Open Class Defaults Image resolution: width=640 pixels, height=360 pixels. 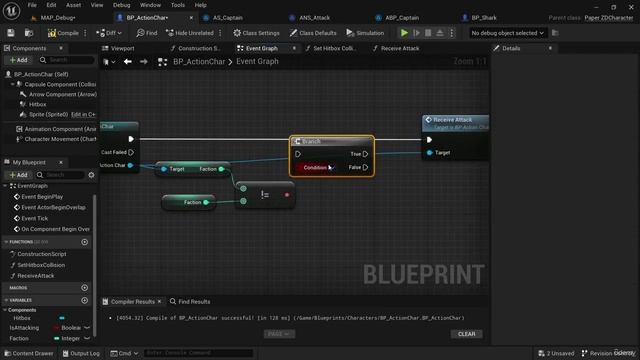tap(313, 33)
